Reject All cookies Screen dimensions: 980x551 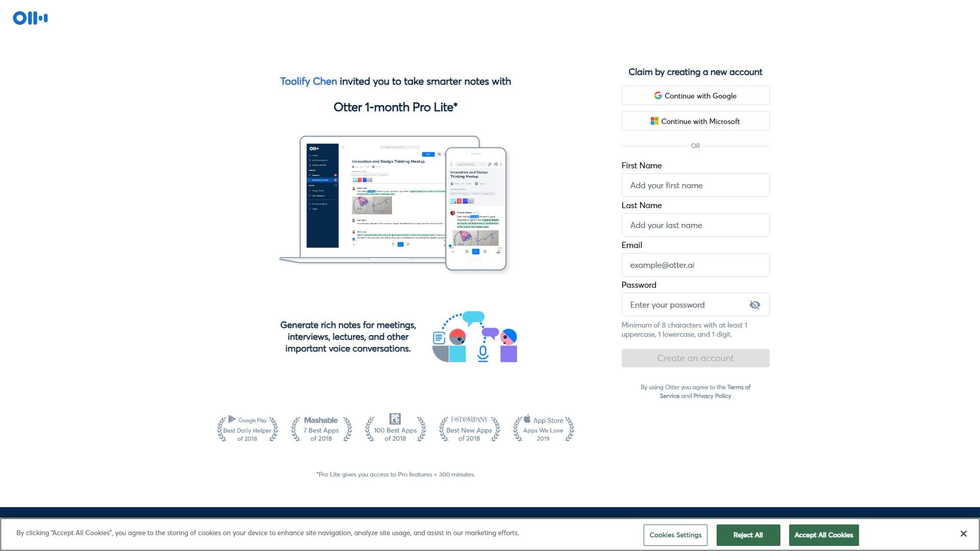click(x=748, y=535)
